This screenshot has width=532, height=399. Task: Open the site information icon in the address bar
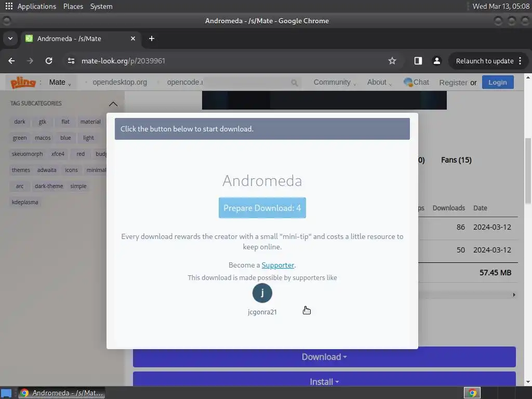pyautogui.click(x=71, y=61)
